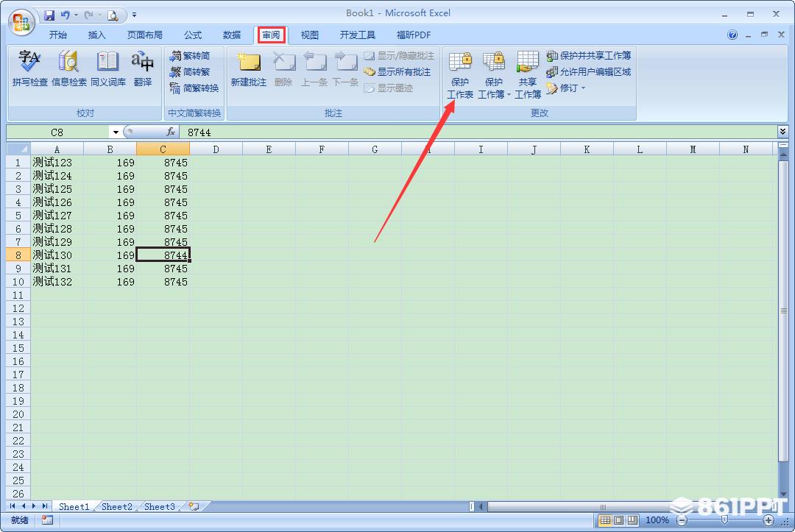Save the workbook using quick access icon

click(x=49, y=15)
